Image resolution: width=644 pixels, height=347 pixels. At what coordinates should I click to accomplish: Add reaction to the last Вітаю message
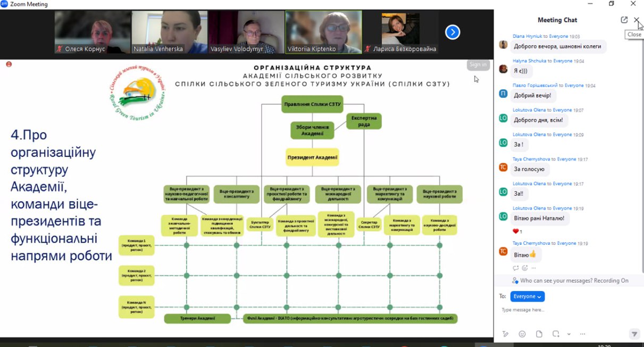point(525,268)
